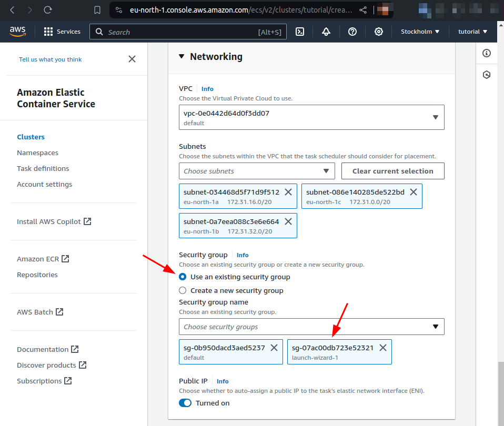The image size is (504, 426).
Task: Go back with the browser back arrow
Action: (12, 11)
